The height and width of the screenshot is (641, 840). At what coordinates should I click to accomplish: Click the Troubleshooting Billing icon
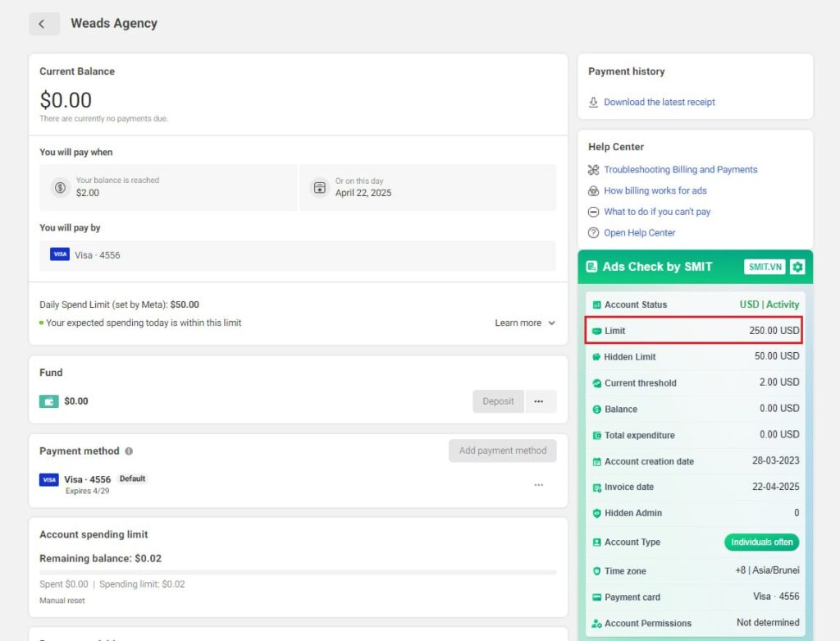tap(593, 170)
